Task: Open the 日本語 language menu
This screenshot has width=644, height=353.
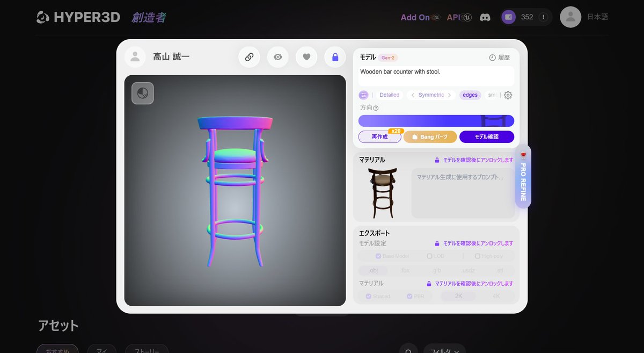Action: point(597,17)
